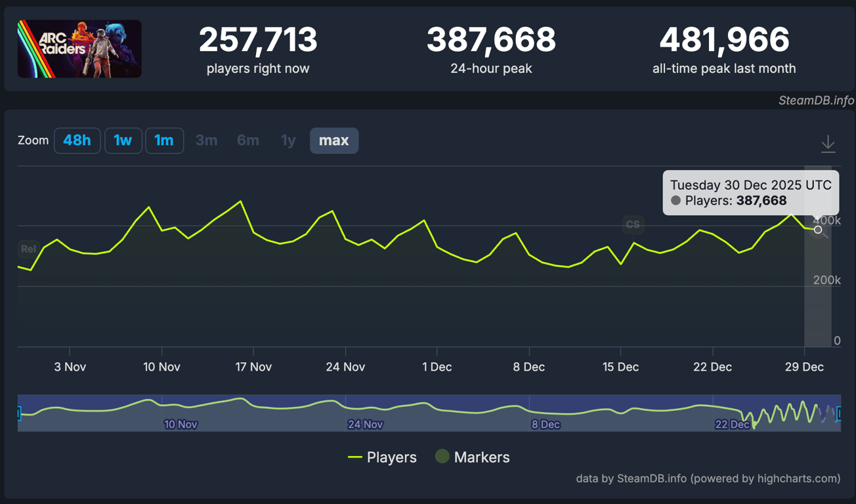This screenshot has width=856, height=504.
Task: Click the "Rel" release marker on chart
Action: click(28, 249)
